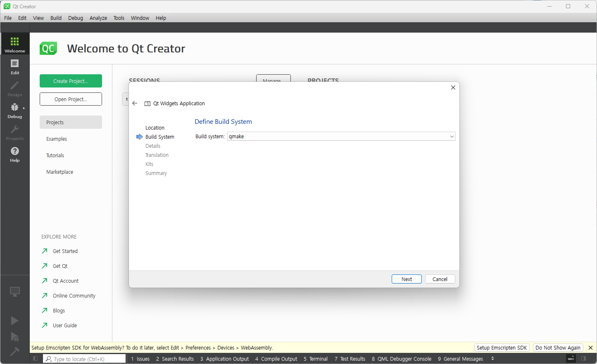Open the View menu

pyautogui.click(x=38, y=18)
